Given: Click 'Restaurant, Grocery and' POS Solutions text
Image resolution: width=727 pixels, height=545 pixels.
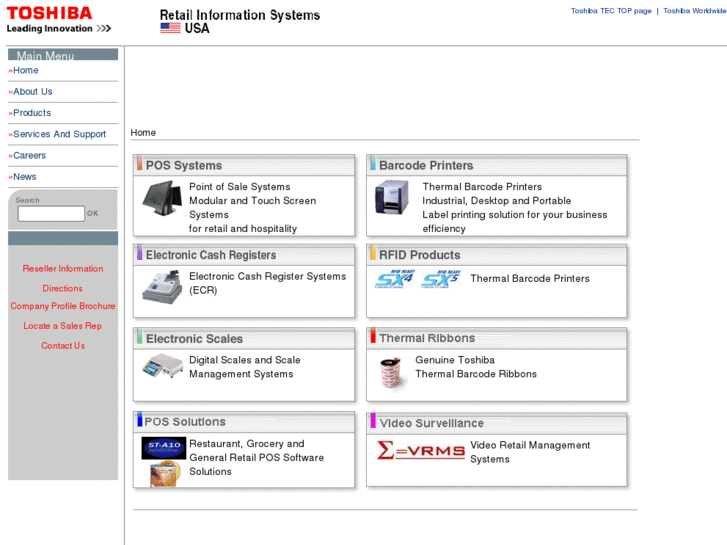Looking at the screenshot, I should 247,444.
